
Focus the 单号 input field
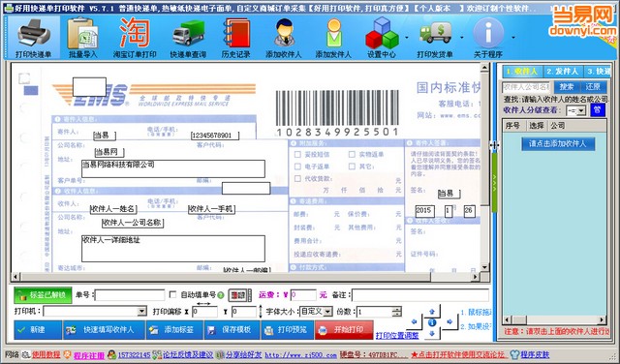130,295
